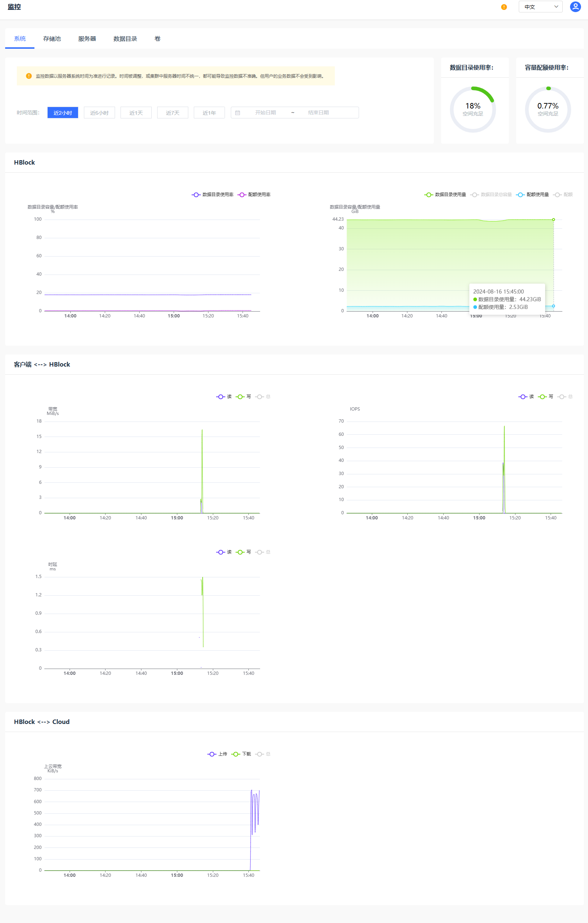Click tooltip timestamp 2024-08-16 15:45:00
Image resolution: width=588 pixels, height=923 pixels.
(498, 291)
